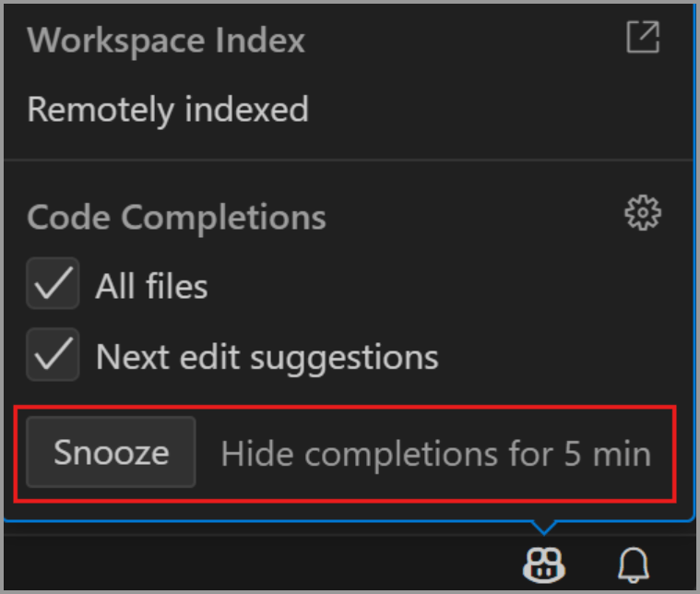
Task: Click the "Next edit suggestions" label
Action: click(267, 357)
